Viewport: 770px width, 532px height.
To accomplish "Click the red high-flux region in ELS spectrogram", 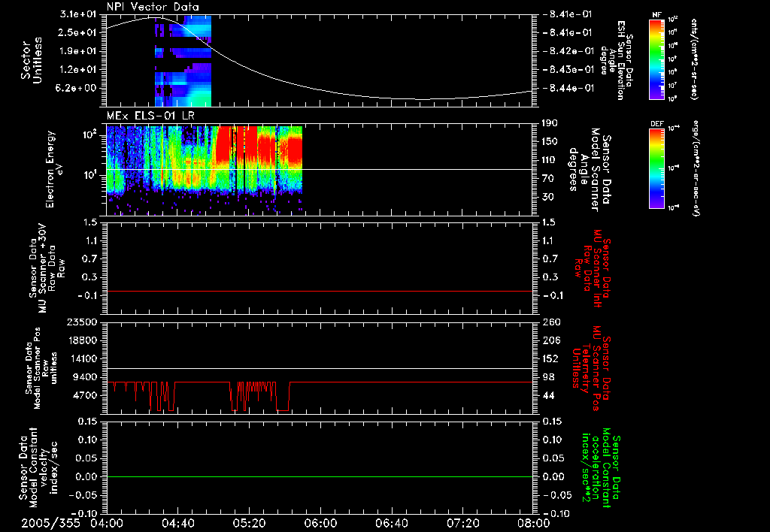I will click(x=235, y=144).
